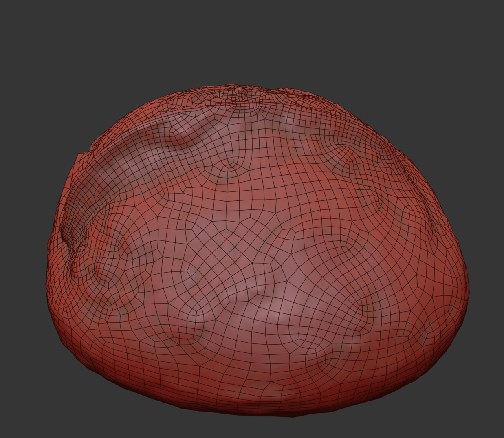Image resolution: width=504 pixels, height=438 pixels.
Task: Click the crumpled rough patch at mesh top
Action: click(x=248, y=93)
